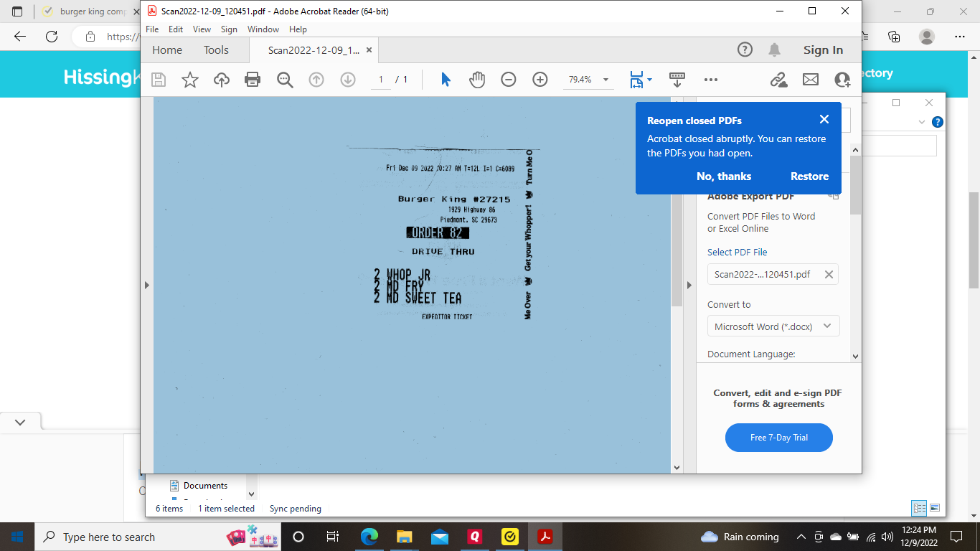Zoom in using the plus icon
The image size is (980, 551).
pyautogui.click(x=540, y=80)
